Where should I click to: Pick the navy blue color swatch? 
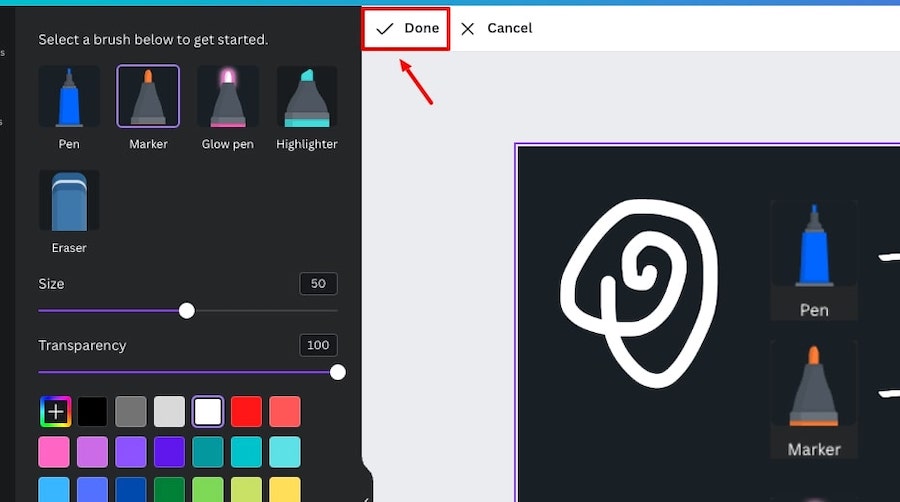(x=131, y=489)
